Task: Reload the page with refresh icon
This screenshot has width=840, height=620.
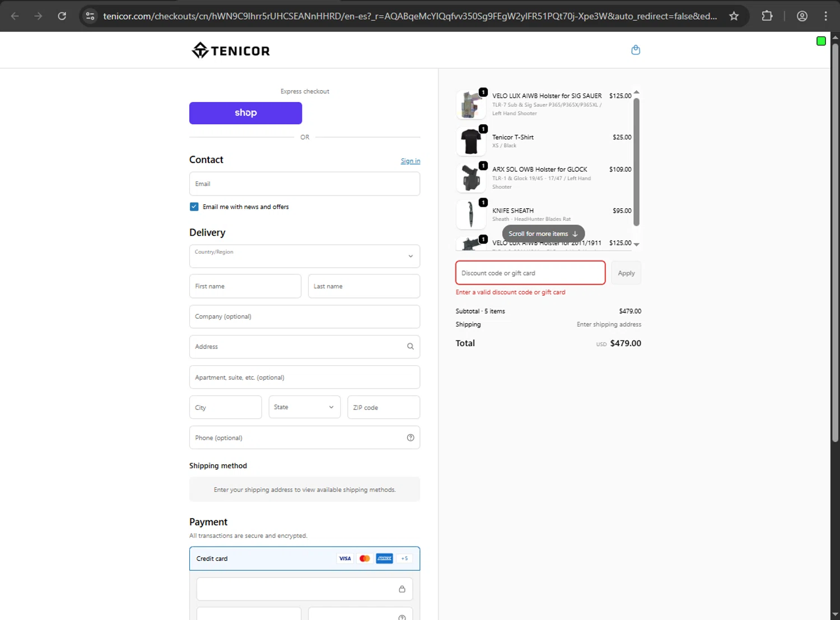Action: (x=62, y=16)
